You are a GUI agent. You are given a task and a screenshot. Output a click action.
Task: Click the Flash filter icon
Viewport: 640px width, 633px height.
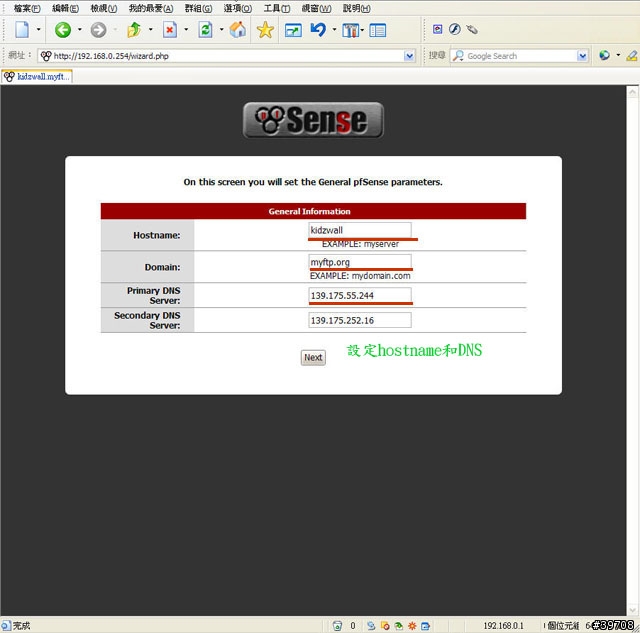pyautogui.click(x=455, y=29)
